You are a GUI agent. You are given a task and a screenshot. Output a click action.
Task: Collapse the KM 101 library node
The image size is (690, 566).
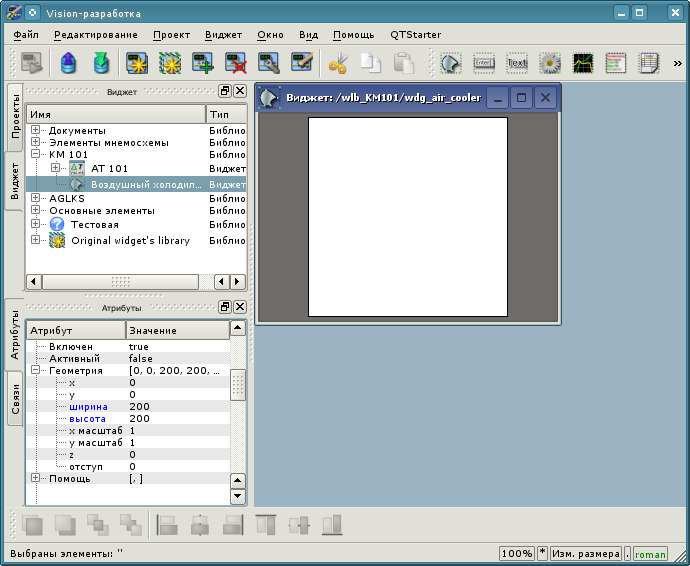36,155
